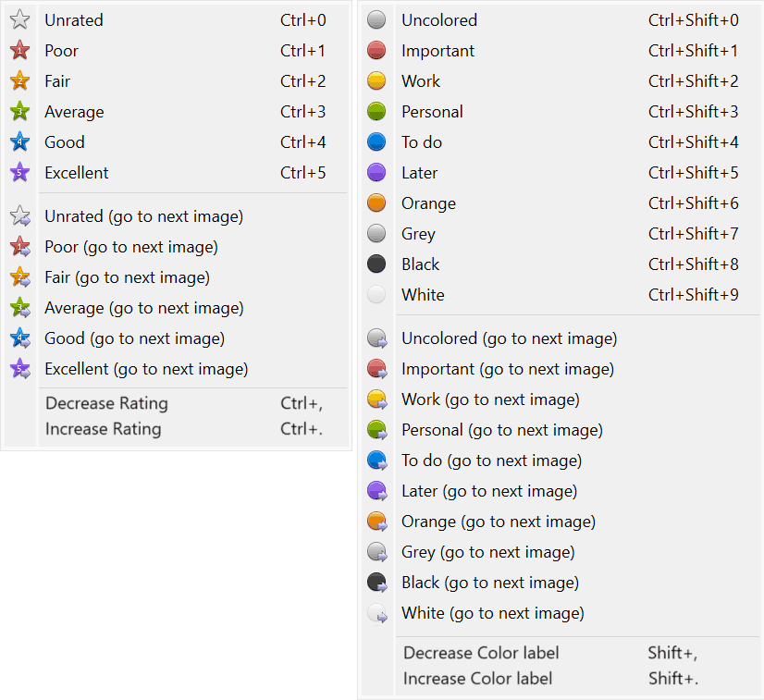This screenshot has width=764, height=700.
Task: Click the blue four-star Good icon
Action: (19, 142)
